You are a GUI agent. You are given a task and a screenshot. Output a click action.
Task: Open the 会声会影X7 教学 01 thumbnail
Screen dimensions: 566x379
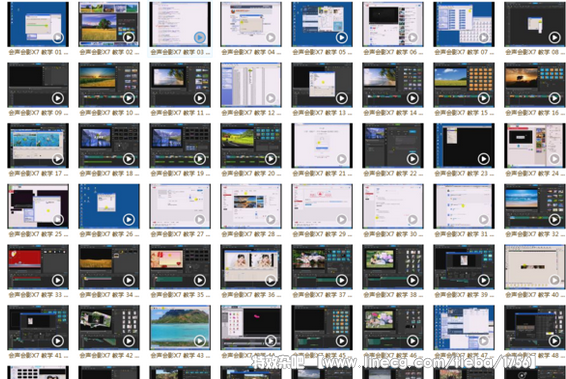(x=38, y=24)
